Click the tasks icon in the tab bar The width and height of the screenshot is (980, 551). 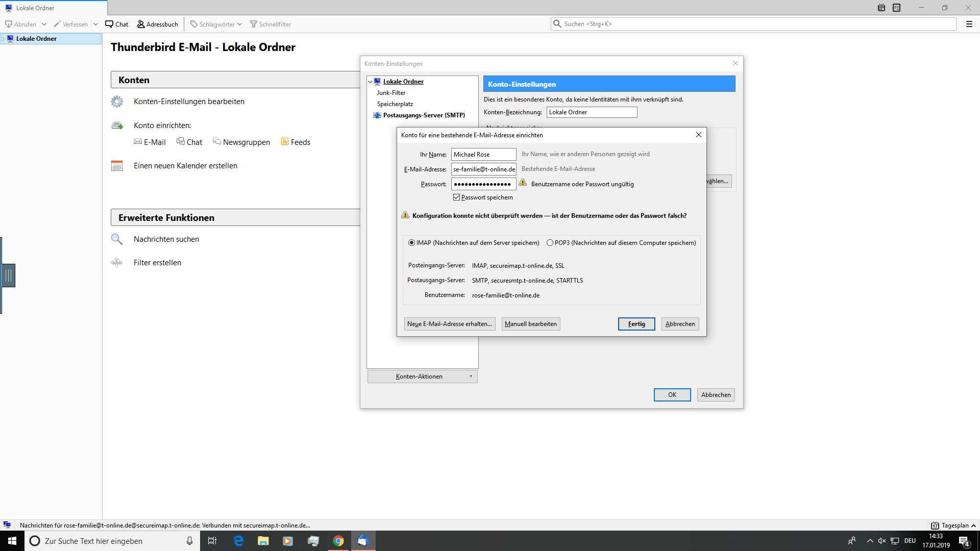pos(897,8)
